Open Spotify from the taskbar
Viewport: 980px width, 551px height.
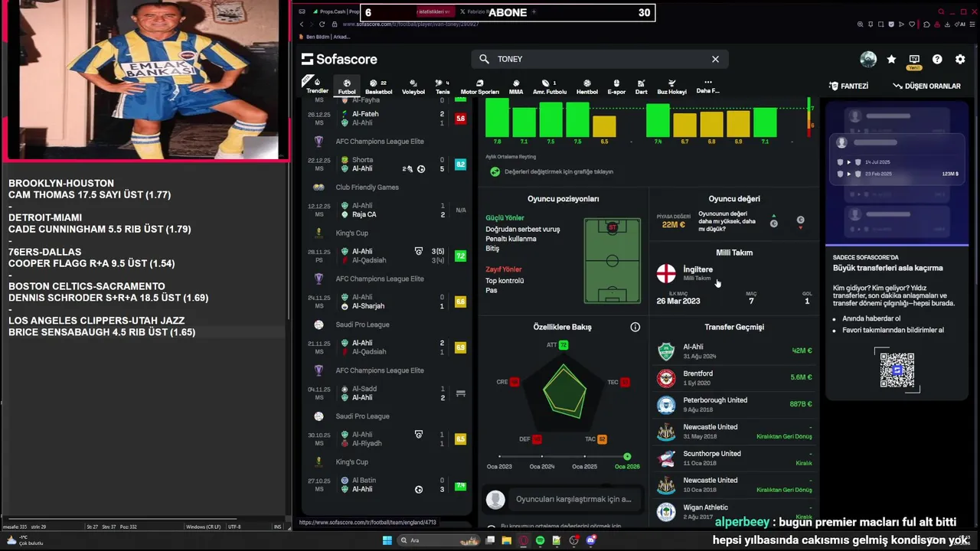(541, 540)
